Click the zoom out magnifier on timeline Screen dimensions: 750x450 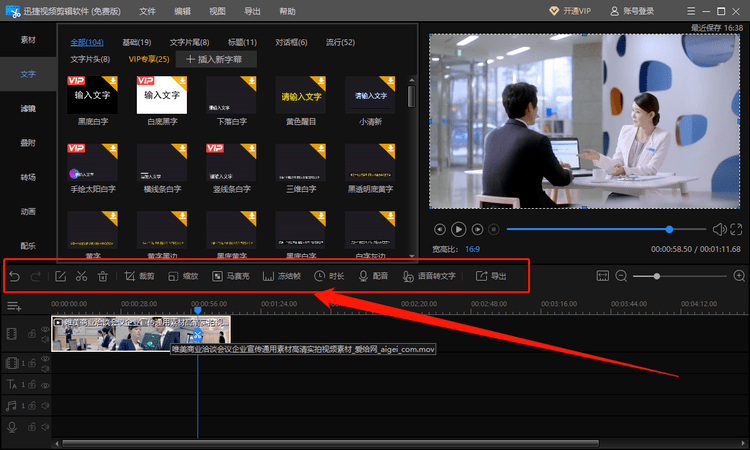coord(621,276)
